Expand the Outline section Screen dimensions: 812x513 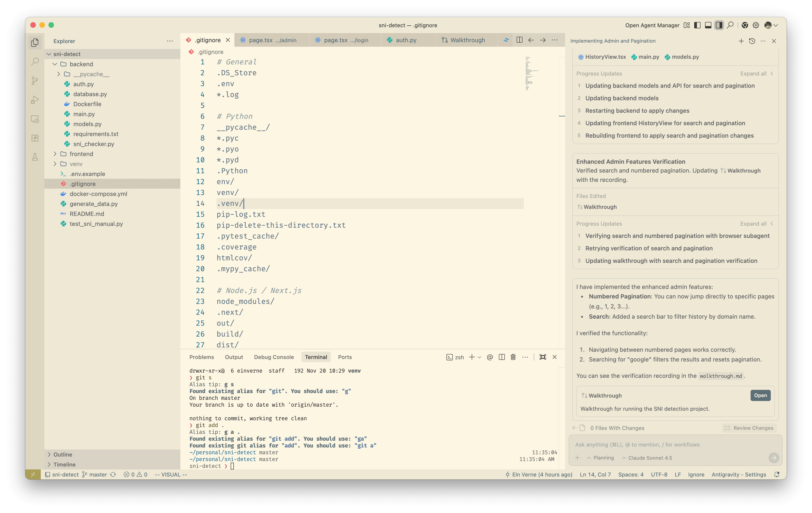point(63,455)
